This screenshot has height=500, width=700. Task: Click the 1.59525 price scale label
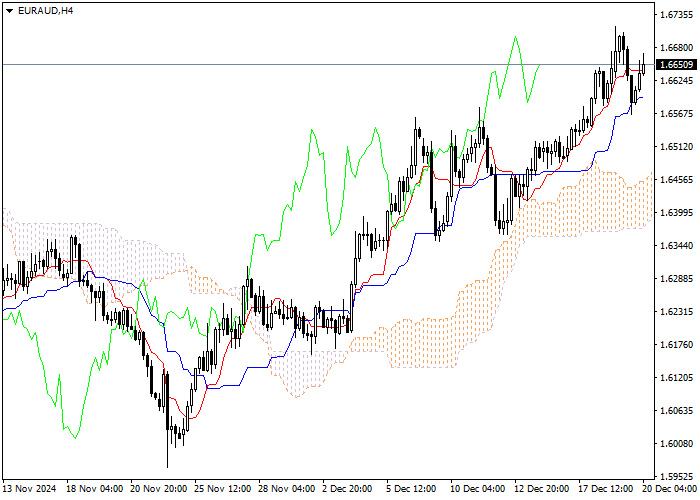pos(677,476)
